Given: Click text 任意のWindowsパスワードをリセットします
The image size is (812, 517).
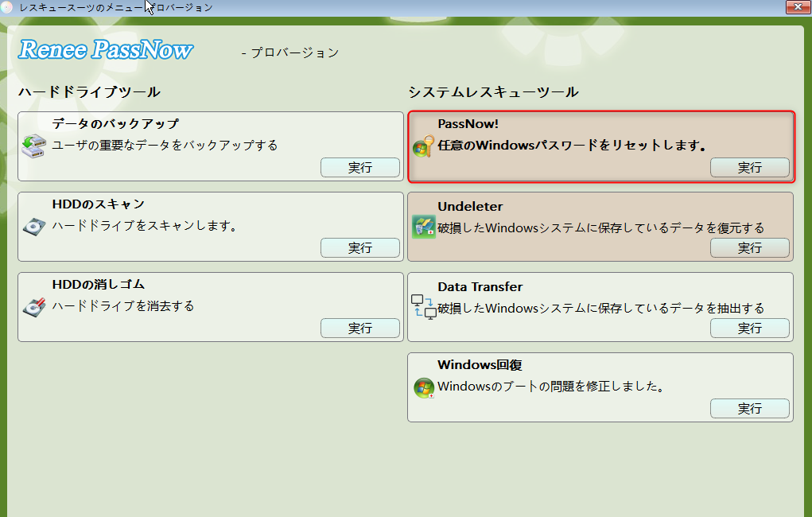Looking at the screenshot, I should point(572,146).
